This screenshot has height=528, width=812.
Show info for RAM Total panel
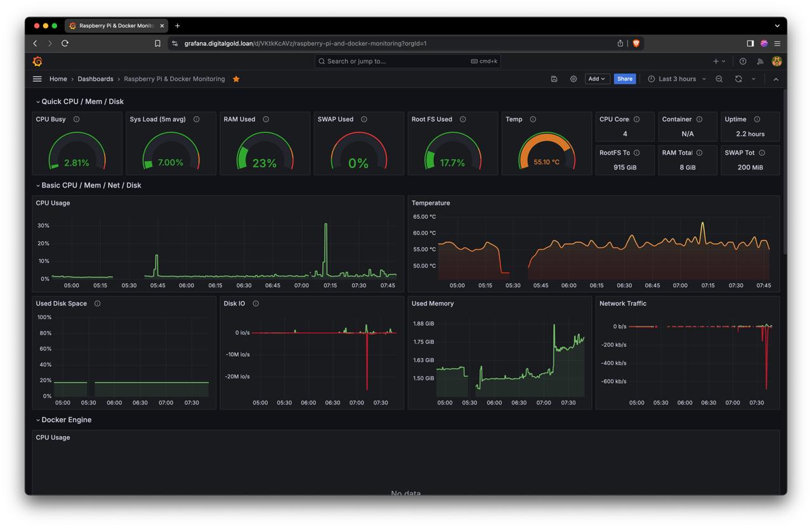[699, 153]
